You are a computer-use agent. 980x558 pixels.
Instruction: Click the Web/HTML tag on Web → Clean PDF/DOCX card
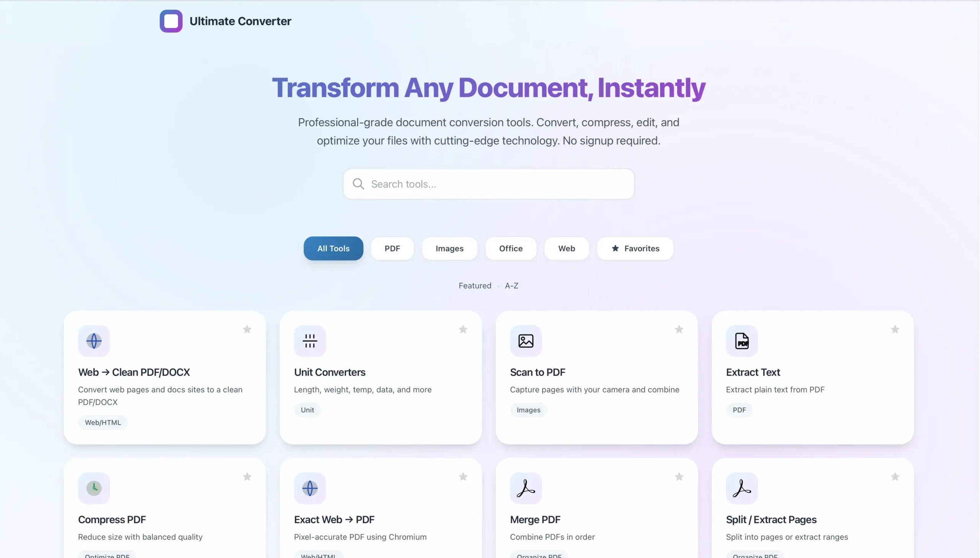pyautogui.click(x=103, y=423)
